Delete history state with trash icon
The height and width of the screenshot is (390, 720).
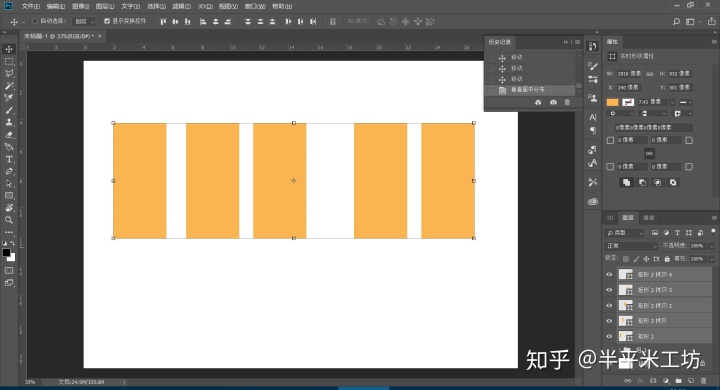(567, 102)
